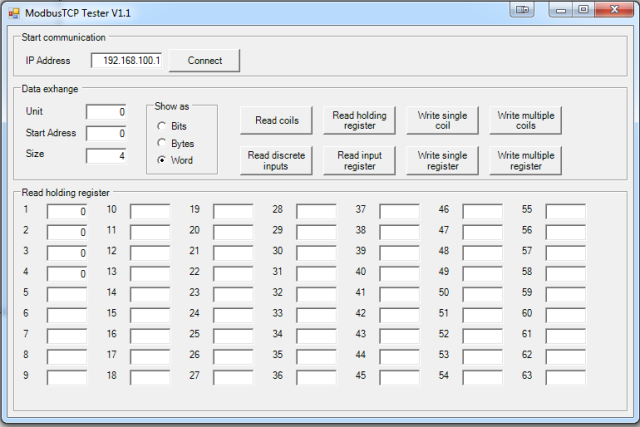The height and width of the screenshot is (427, 640).
Task: Click register 14 empty field
Action: 150,294
